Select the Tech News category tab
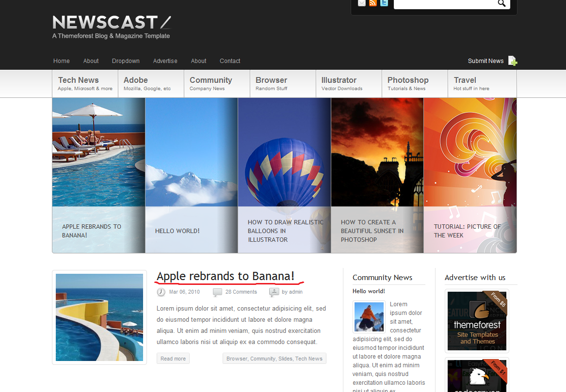 (85, 84)
